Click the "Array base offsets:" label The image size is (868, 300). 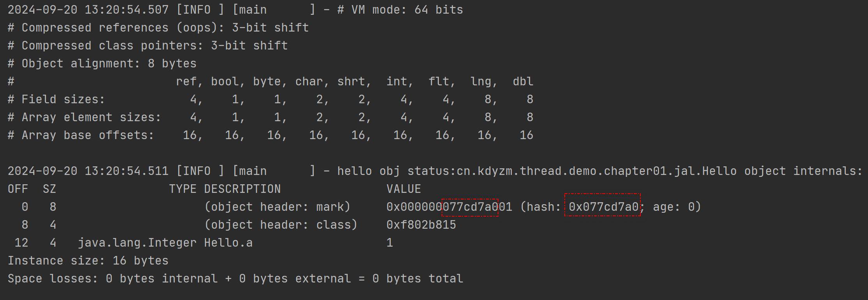88,135
